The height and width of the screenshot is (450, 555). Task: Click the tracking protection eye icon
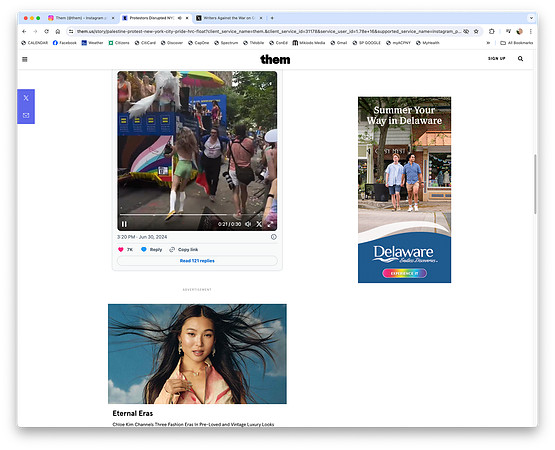466,32
